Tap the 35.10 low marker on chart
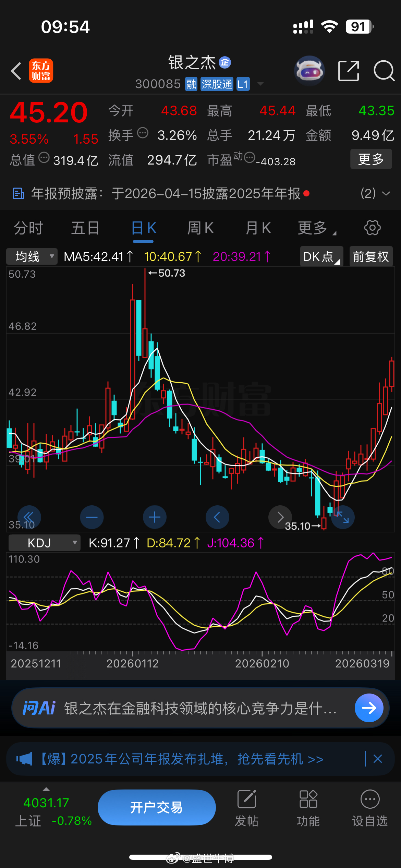The height and width of the screenshot is (868, 401). pyautogui.click(x=303, y=526)
